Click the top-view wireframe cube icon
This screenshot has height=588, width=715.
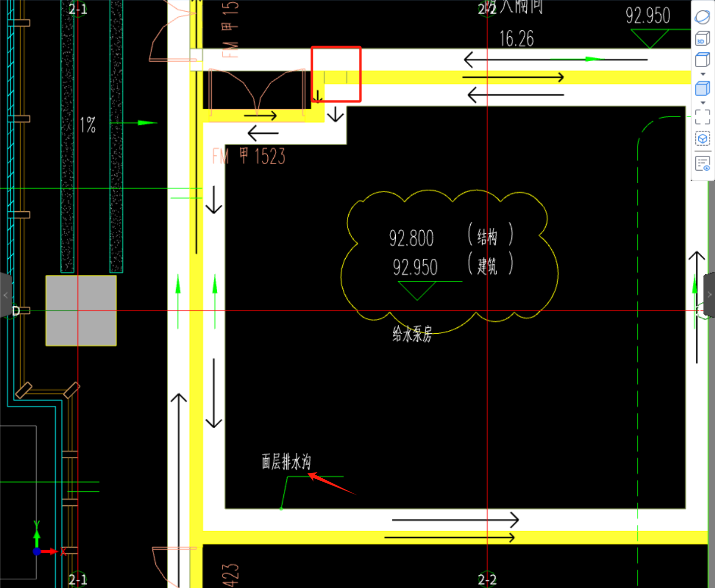(702, 60)
